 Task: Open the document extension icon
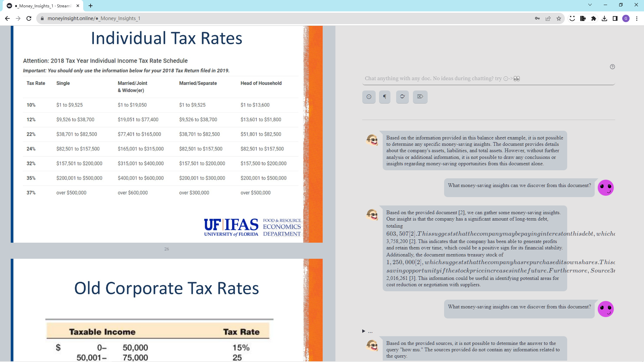click(x=583, y=18)
